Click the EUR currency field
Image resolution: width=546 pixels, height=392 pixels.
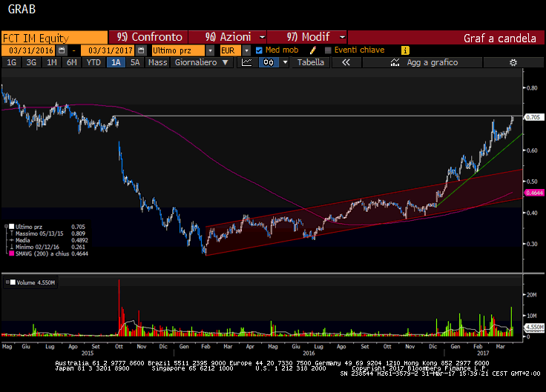point(230,50)
